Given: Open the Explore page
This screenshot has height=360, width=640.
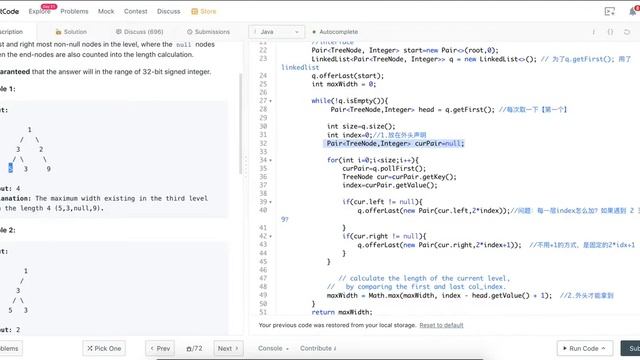Looking at the screenshot, I should pyautogui.click(x=39, y=11).
